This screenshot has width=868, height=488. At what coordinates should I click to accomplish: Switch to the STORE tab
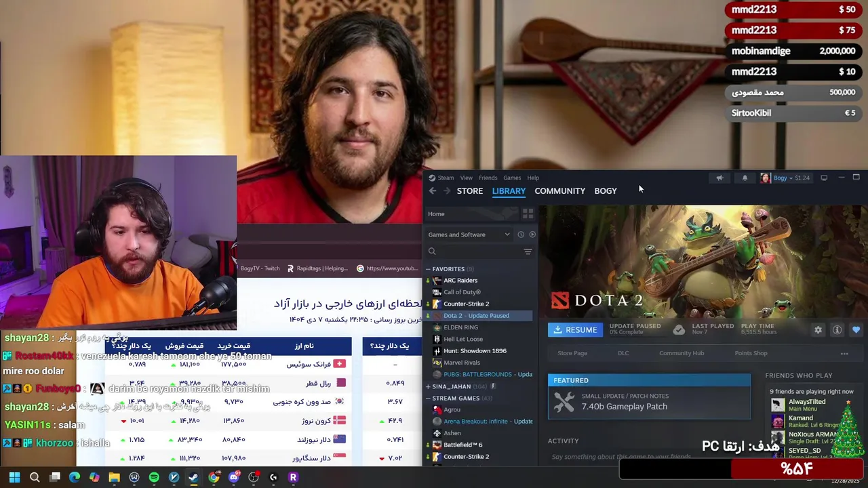[x=470, y=191]
